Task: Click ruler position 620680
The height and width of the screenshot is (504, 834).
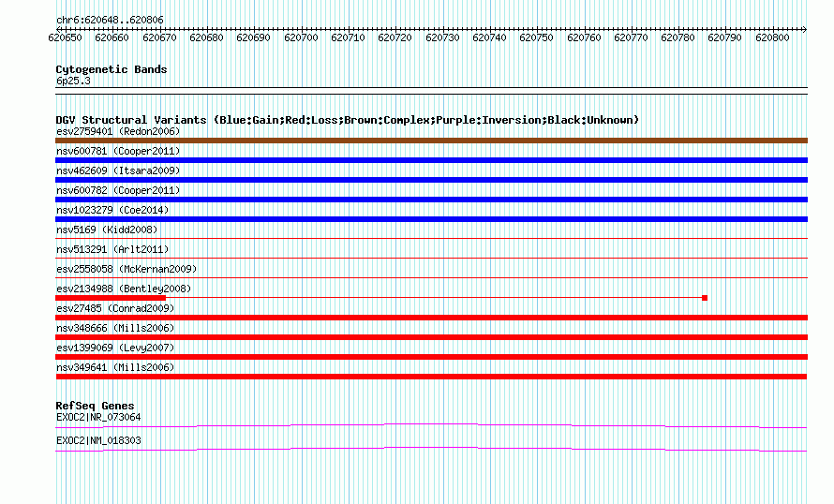Action: tap(206, 37)
